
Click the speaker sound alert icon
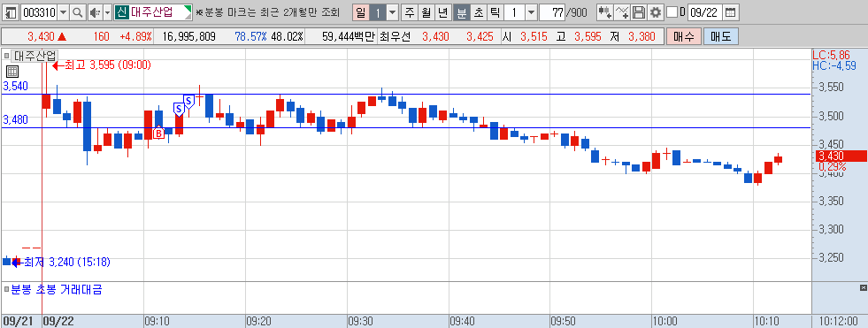coord(95,12)
